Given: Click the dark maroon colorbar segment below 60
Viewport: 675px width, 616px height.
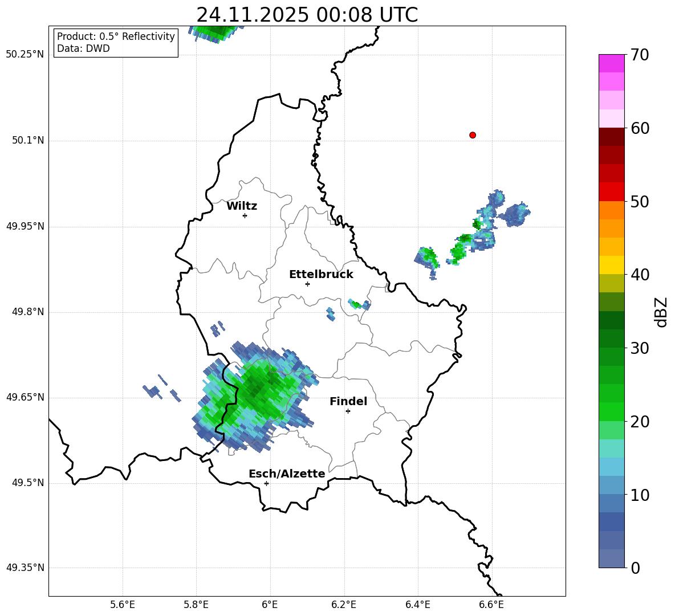Looking at the screenshot, I should click(x=611, y=137).
